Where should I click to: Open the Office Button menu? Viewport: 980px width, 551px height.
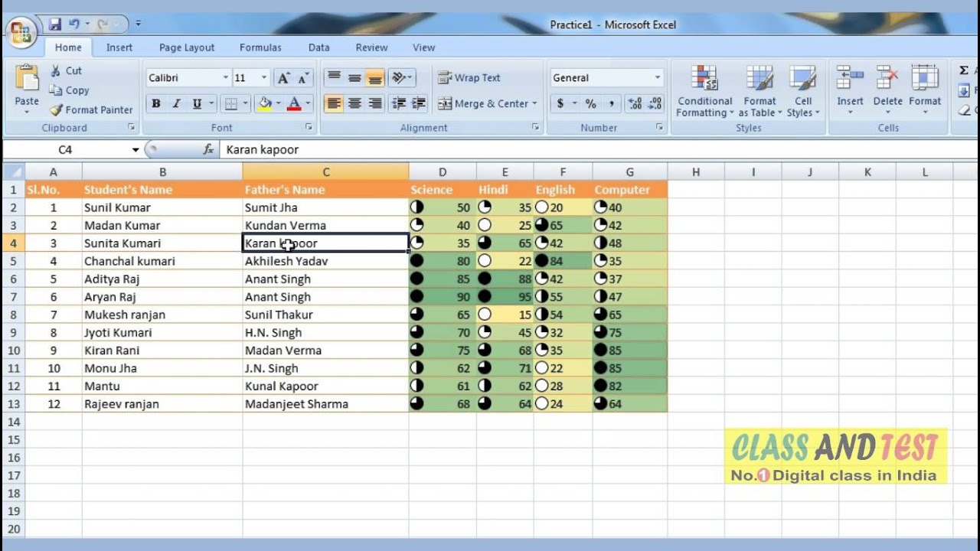tap(21, 32)
